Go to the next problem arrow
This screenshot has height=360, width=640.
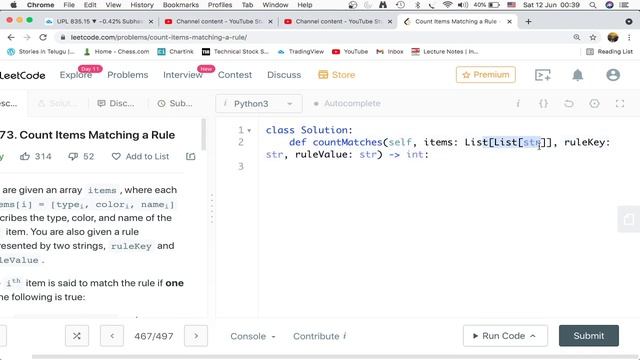(196, 336)
